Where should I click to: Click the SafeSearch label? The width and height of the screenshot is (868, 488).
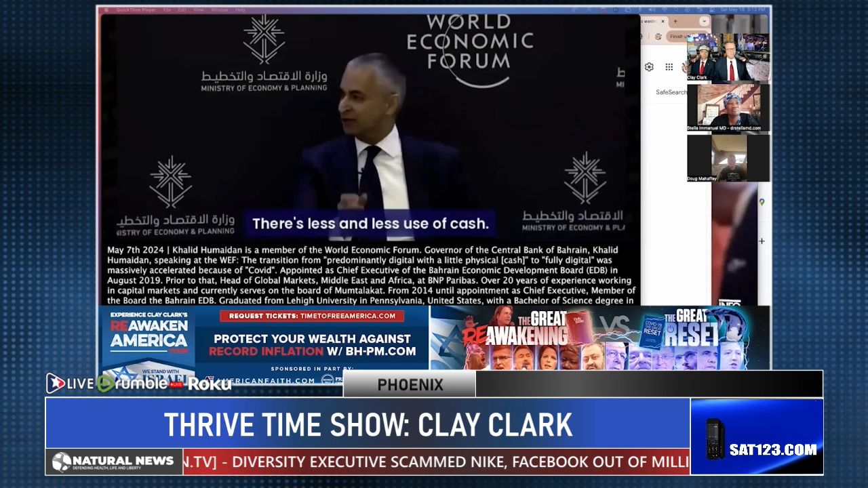[671, 92]
